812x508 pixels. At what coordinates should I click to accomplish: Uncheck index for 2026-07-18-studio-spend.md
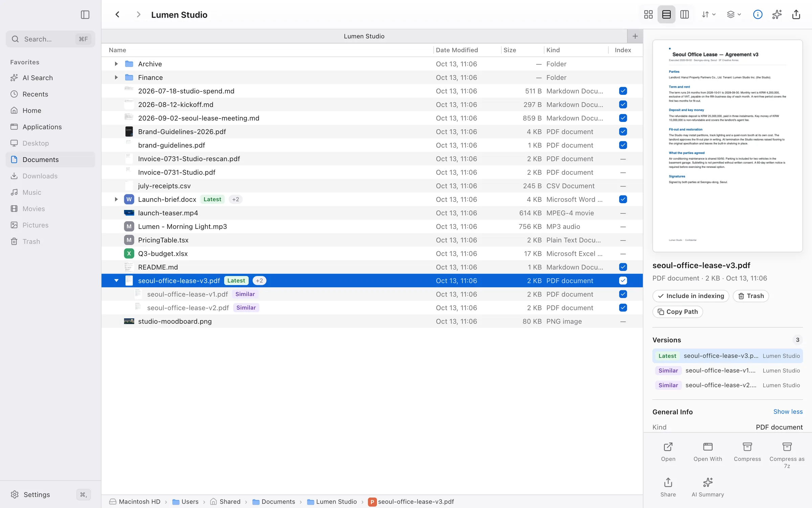click(623, 91)
